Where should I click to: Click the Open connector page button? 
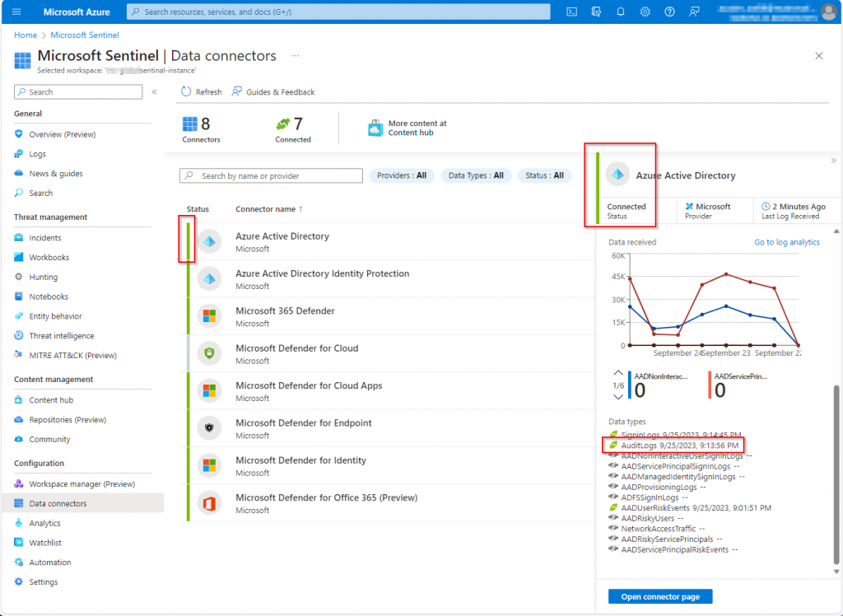coord(659,596)
